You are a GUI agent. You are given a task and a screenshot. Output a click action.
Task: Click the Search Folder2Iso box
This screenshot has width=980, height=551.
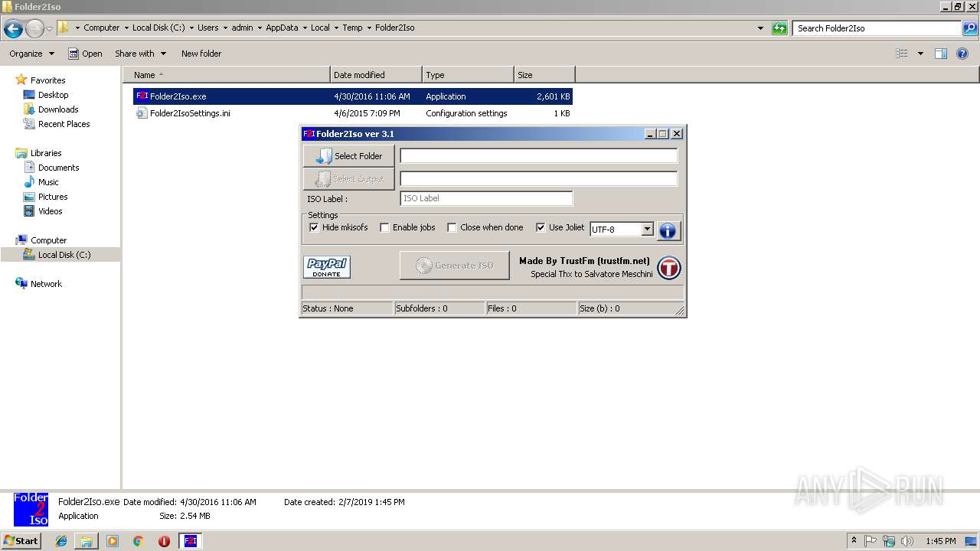(877, 28)
